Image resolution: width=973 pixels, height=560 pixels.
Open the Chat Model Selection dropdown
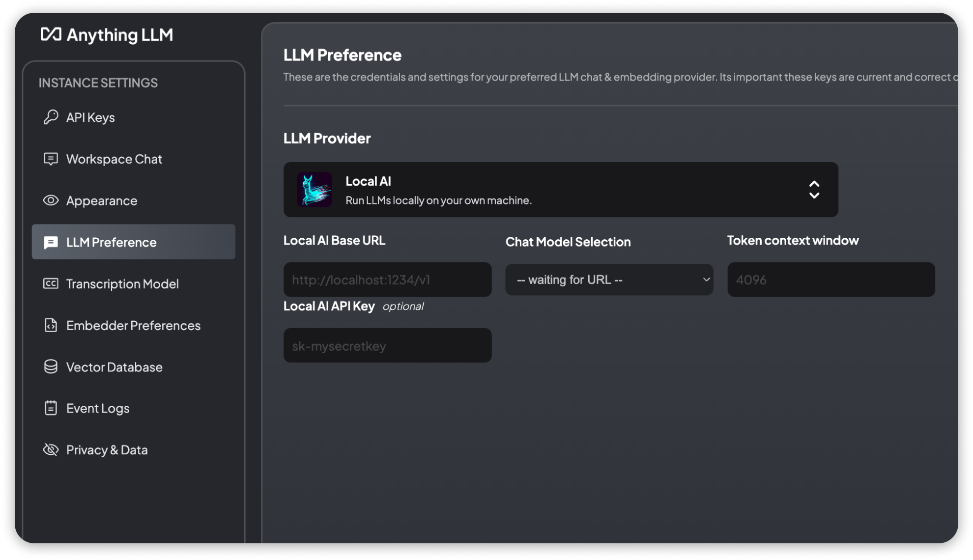[609, 280]
